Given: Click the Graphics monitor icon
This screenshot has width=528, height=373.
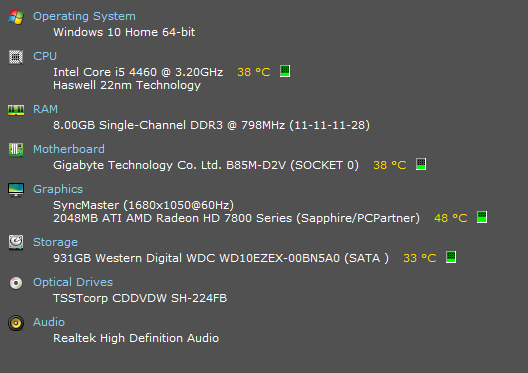Looking at the screenshot, I should 16,190.
